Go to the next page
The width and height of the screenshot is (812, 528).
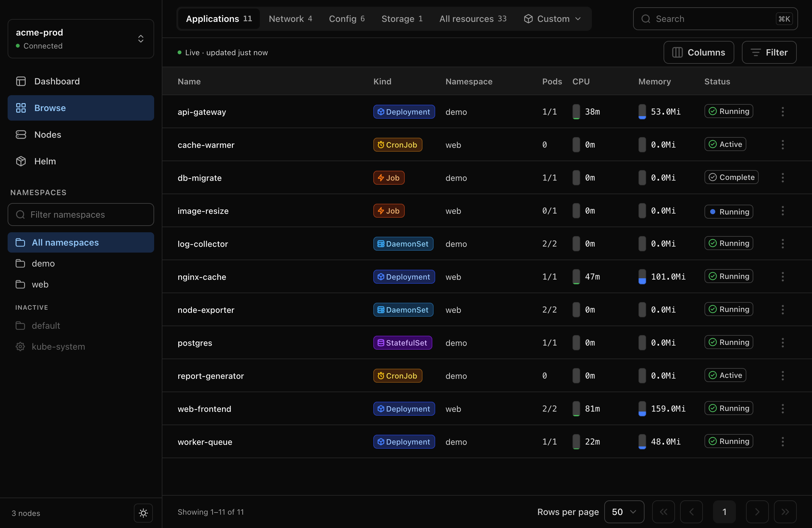pos(757,511)
